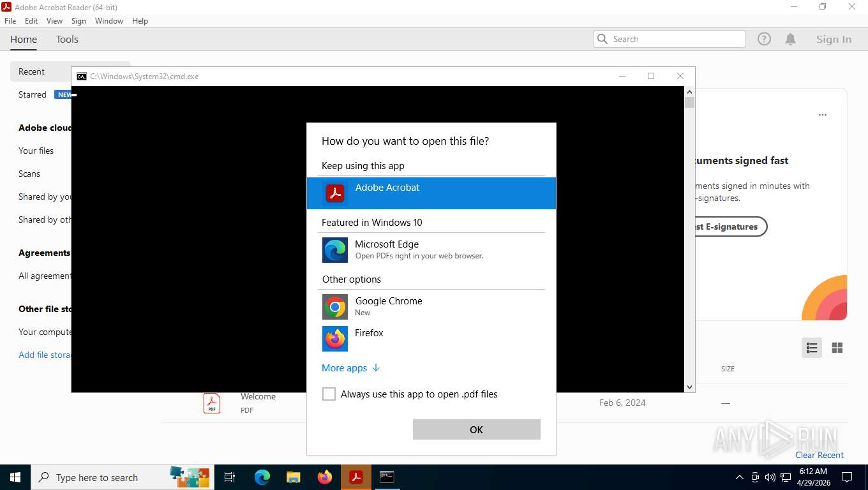Confirm the dialog with OK
The width and height of the screenshot is (868, 490).
[x=477, y=429]
